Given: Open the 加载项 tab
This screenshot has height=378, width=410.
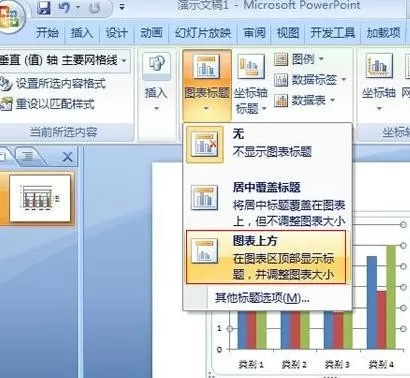Looking at the screenshot, I should tap(383, 33).
